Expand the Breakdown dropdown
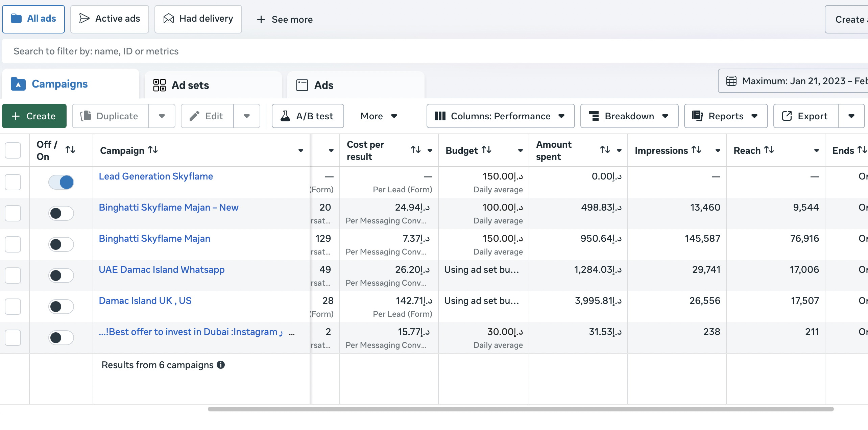 (629, 116)
